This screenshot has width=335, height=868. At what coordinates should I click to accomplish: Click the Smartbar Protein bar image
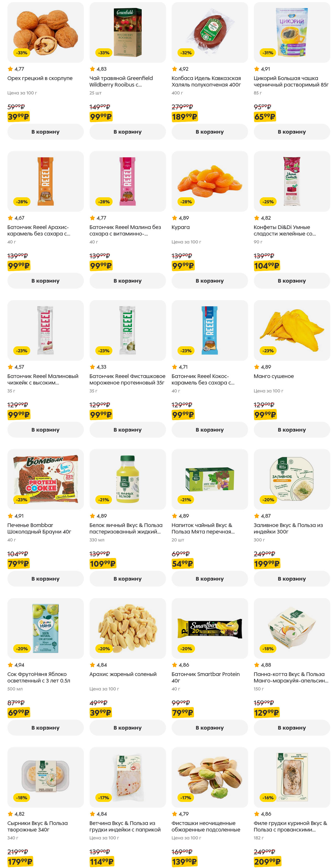tap(209, 628)
